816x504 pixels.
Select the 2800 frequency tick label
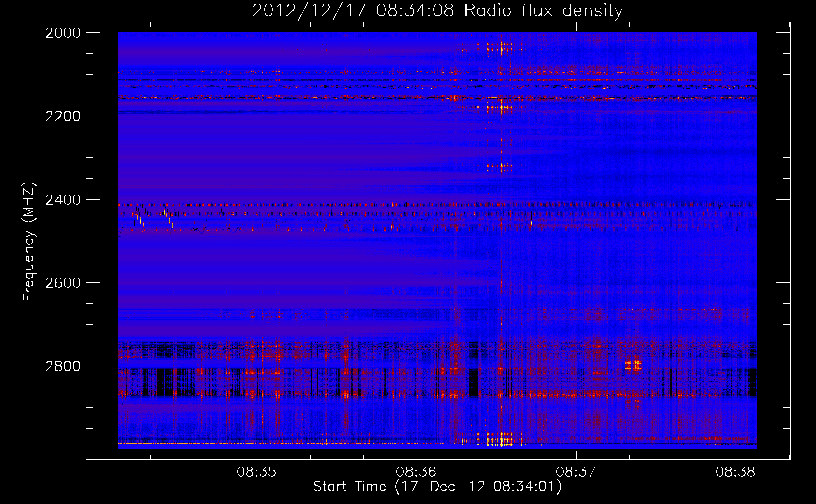[63, 366]
